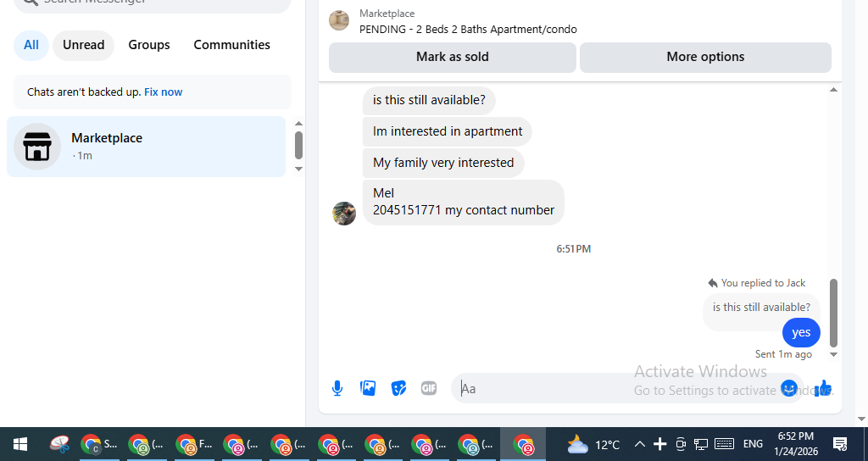This screenshot has height=461, width=868.
Task: Switch to the Unread filter tab
Action: (84, 45)
